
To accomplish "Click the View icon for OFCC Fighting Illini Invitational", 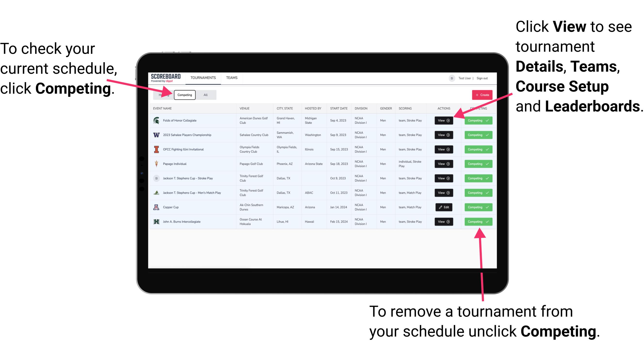I will pyautogui.click(x=443, y=150).
